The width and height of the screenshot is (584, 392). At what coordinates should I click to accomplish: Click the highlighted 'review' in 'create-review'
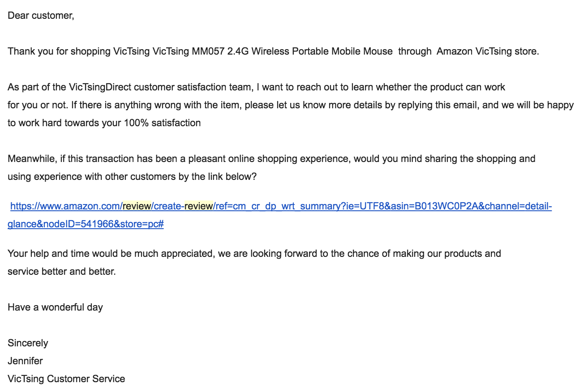coord(198,206)
